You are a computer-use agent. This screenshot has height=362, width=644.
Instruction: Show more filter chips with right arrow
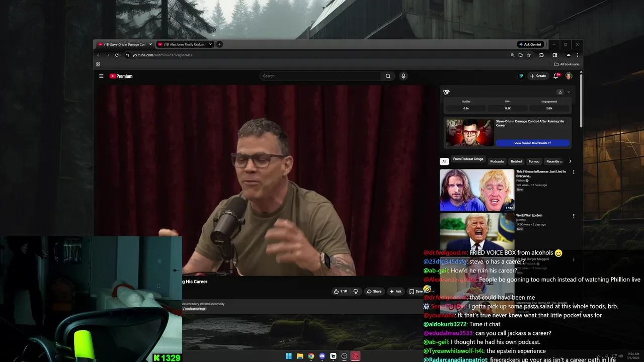(x=570, y=161)
